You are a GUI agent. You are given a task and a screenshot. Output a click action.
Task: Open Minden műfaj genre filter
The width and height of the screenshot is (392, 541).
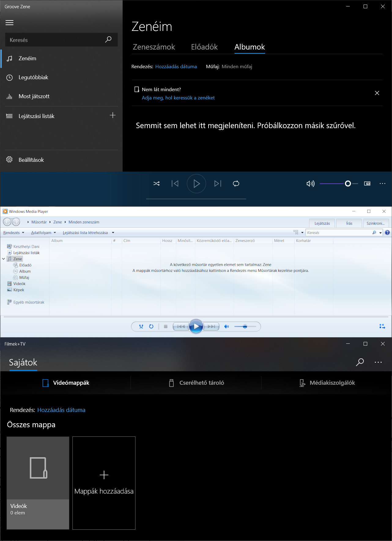click(x=237, y=66)
